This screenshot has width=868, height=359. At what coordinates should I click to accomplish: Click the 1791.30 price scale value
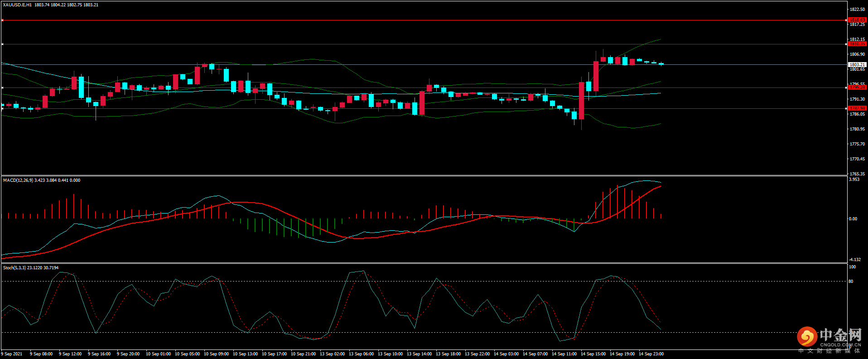point(857,99)
